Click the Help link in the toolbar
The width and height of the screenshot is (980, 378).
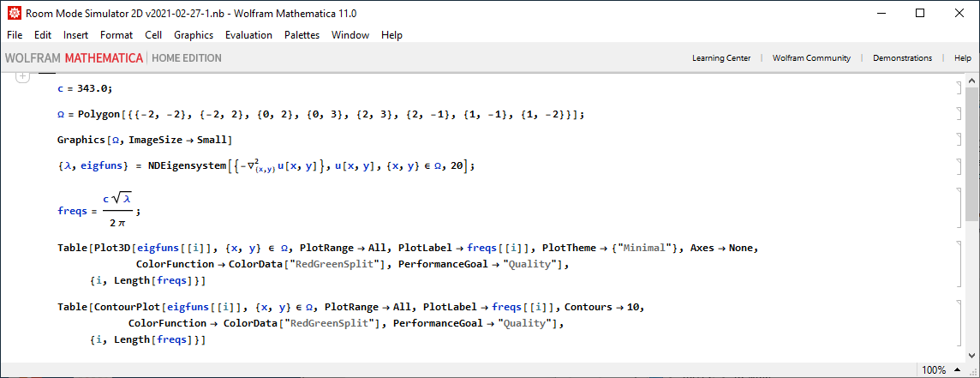pyautogui.click(x=963, y=58)
